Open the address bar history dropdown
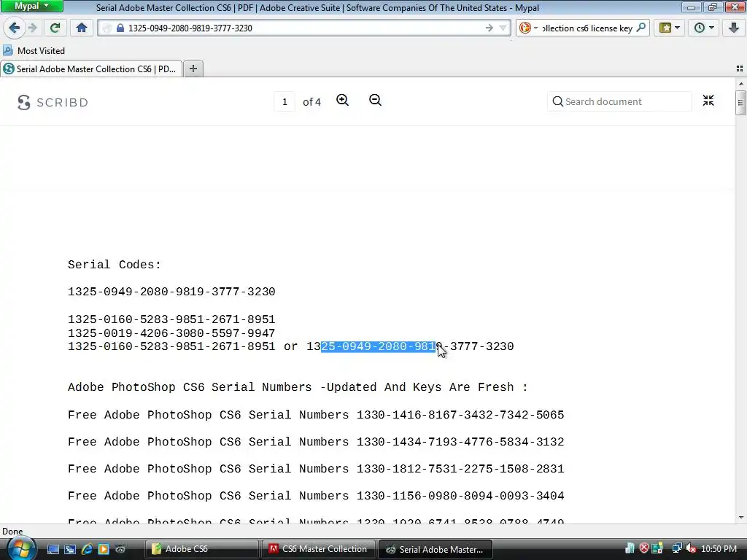The image size is (747, 560). (x=503, y=28)
